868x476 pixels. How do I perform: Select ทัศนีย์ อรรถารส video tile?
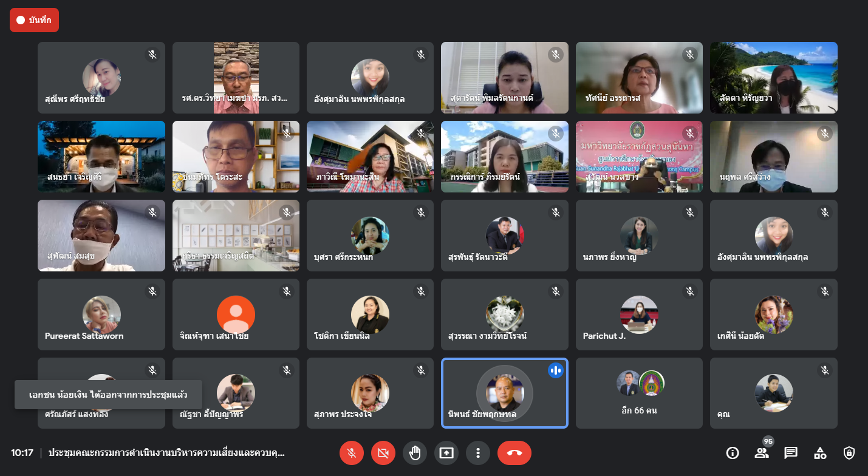639,78
